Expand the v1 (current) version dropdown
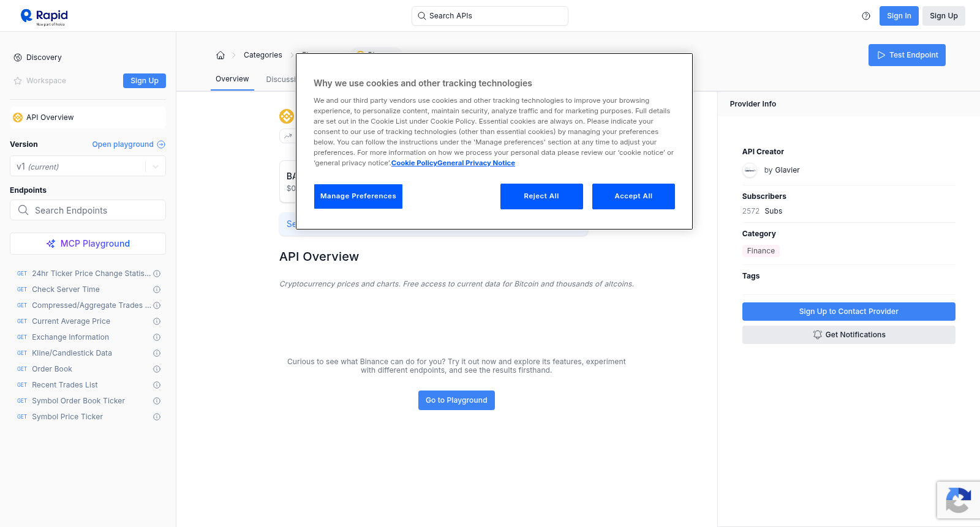This screenshot has height=527, width=980. click(88, 166)
